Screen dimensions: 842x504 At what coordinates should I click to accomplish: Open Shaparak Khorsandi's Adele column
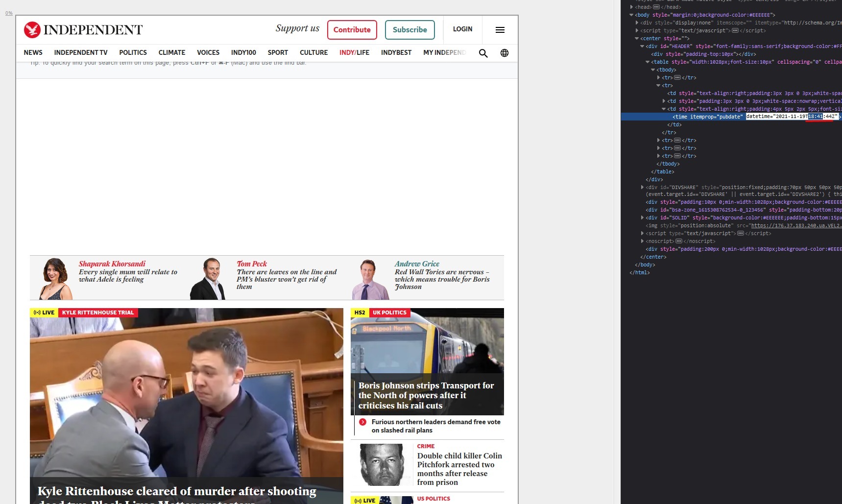coord(128,276)
